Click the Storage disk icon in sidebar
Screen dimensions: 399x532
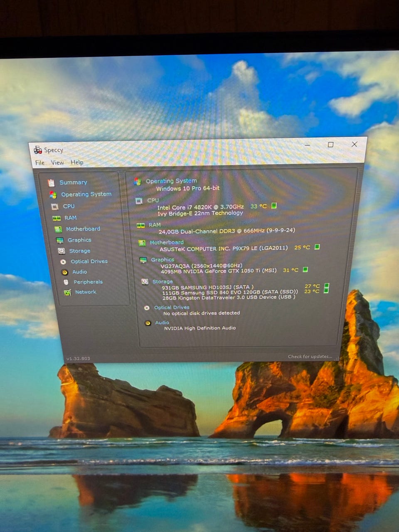62,251
